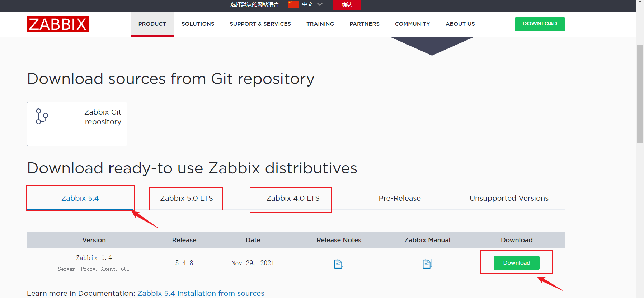
Task: Click the Git branch icon
Action: coord(42,116)
